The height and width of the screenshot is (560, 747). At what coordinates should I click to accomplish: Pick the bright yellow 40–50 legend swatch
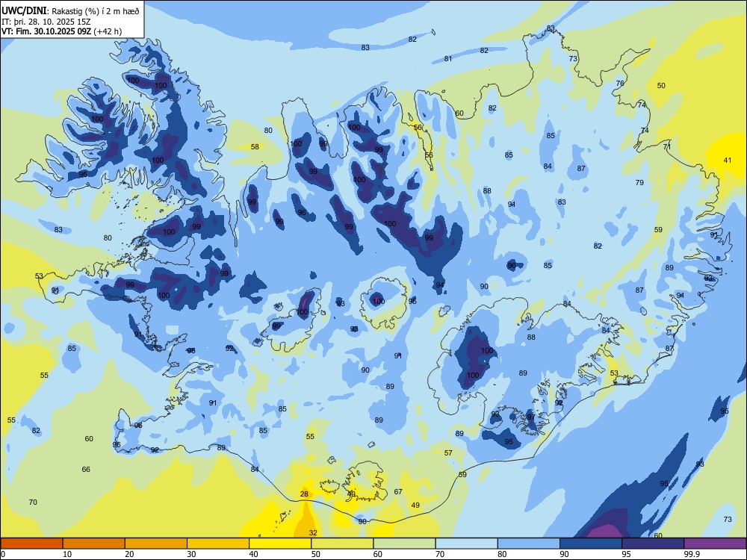click(x=280, y=544)
